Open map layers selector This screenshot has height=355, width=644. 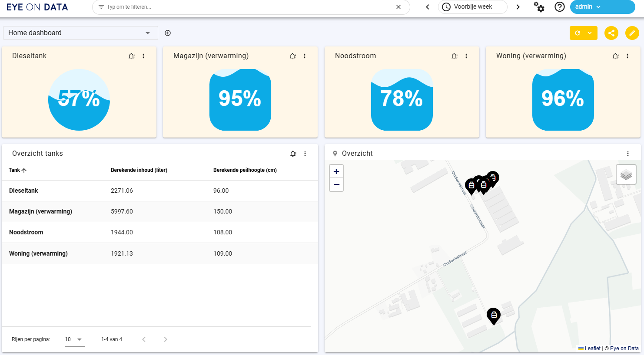click(626, 174)
